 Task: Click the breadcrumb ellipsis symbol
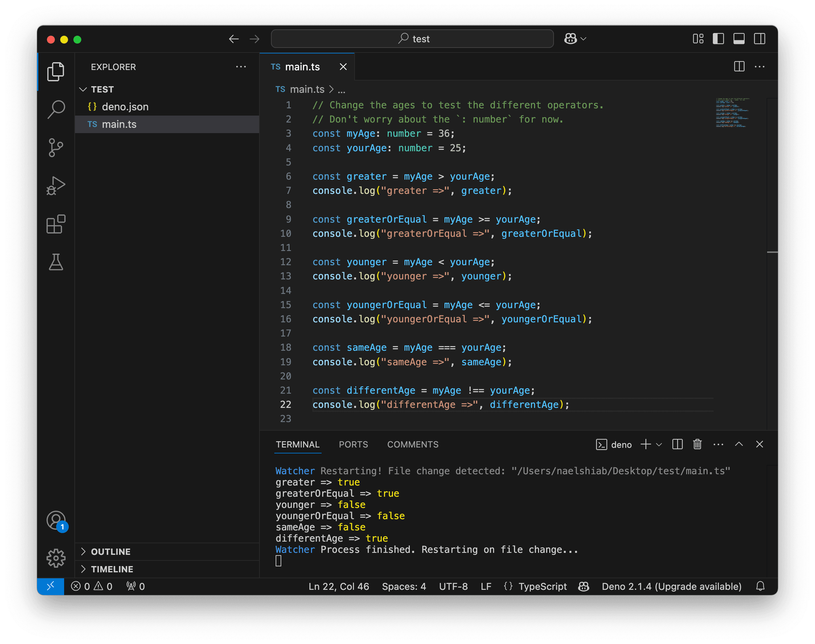point(341,90)
